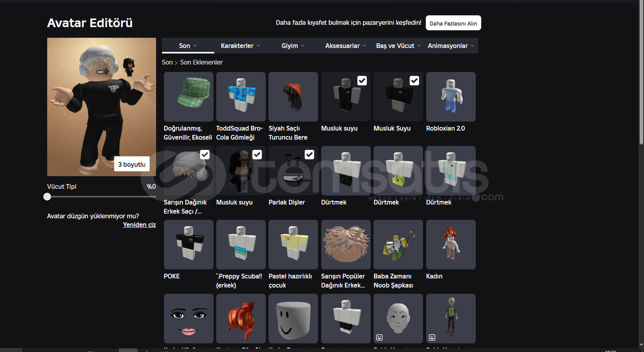Click the avatar preview image

tap(101, 107)
